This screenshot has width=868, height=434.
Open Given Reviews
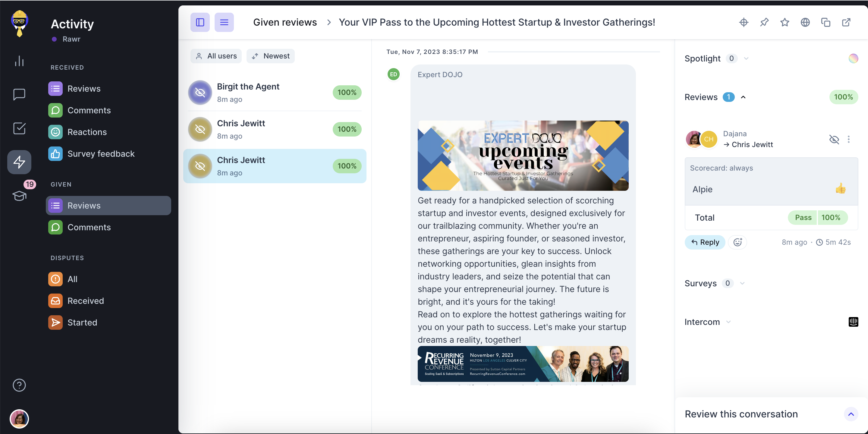coord(108,206)
